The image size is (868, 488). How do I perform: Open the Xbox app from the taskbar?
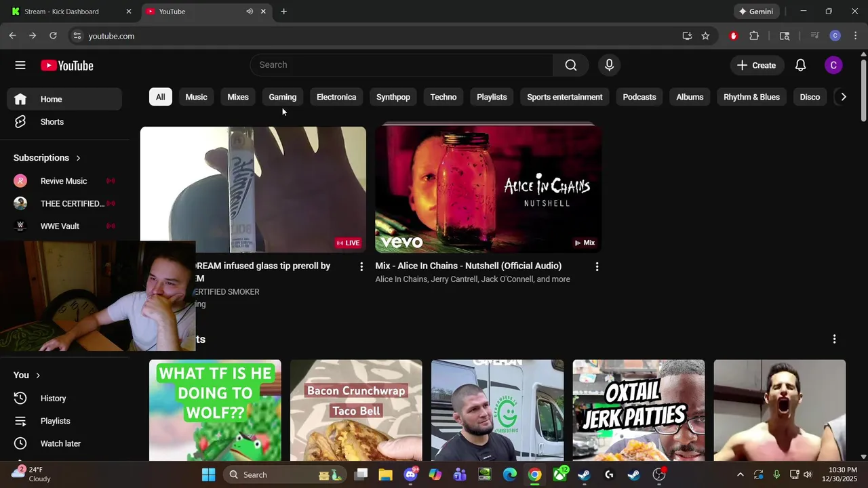click(x=560, y=474)
